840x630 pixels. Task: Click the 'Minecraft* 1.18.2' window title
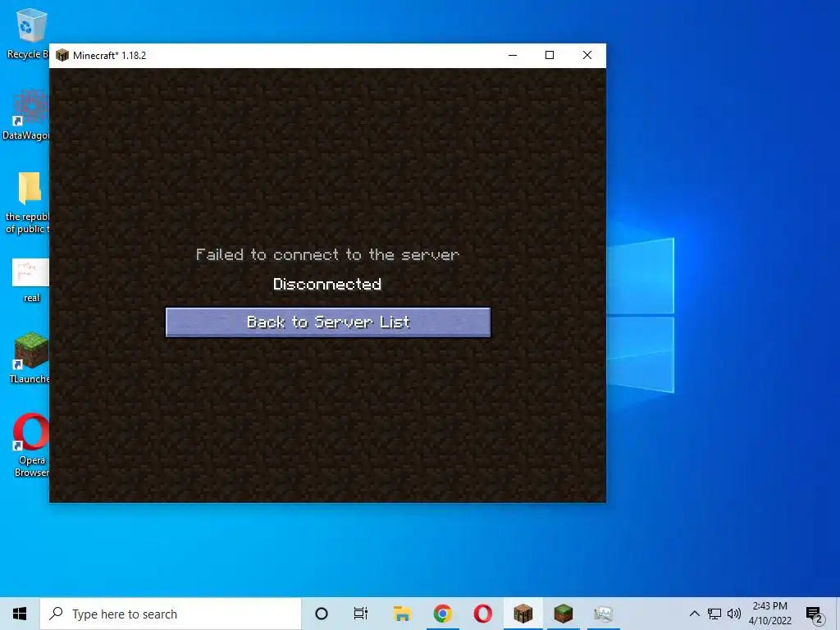point(109,55)
